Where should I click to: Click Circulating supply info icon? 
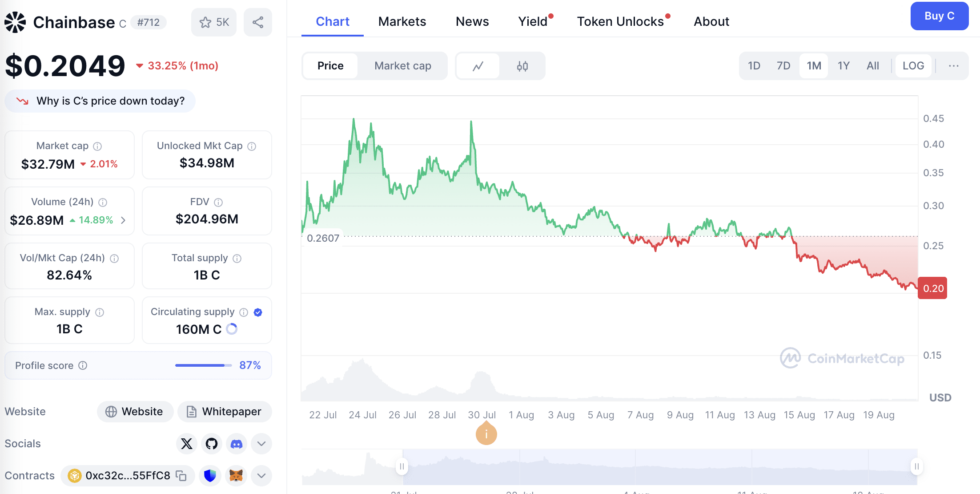pyautogui.click(x=244, y=312)
